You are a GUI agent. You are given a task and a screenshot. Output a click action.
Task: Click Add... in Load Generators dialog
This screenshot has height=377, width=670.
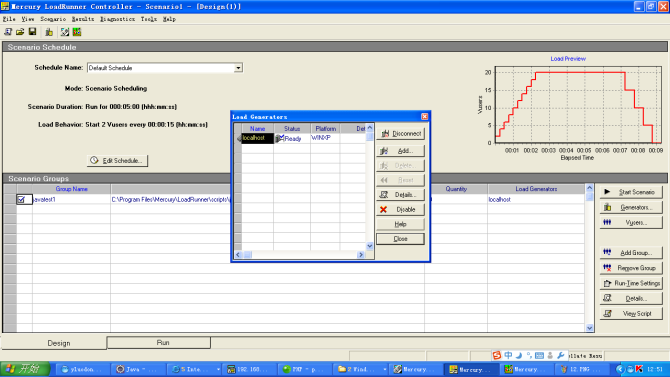400,151
